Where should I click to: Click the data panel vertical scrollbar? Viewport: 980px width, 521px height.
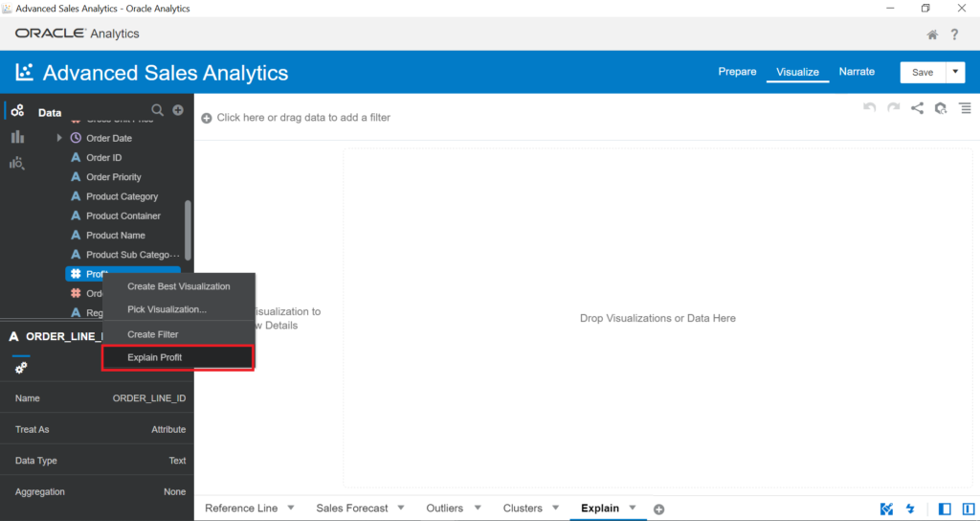[x=189, y=230]
